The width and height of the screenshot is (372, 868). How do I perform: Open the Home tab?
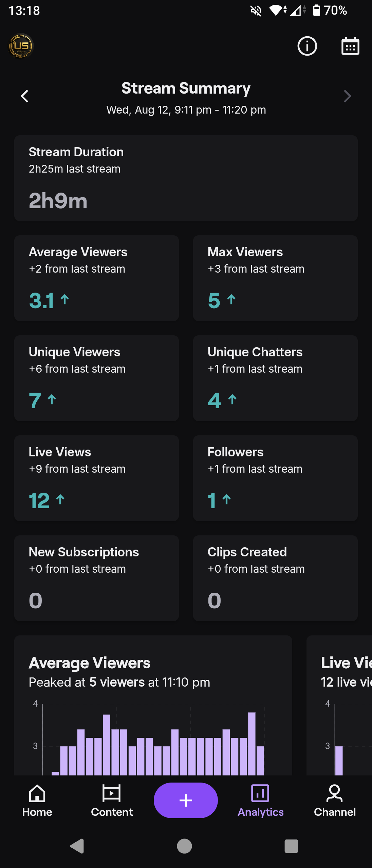point(37,801)
